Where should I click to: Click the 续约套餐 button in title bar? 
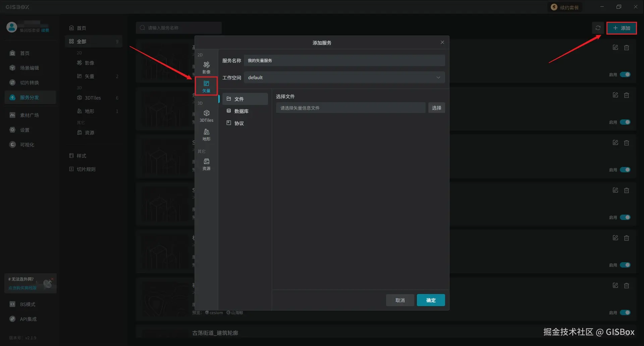point(565,7)
